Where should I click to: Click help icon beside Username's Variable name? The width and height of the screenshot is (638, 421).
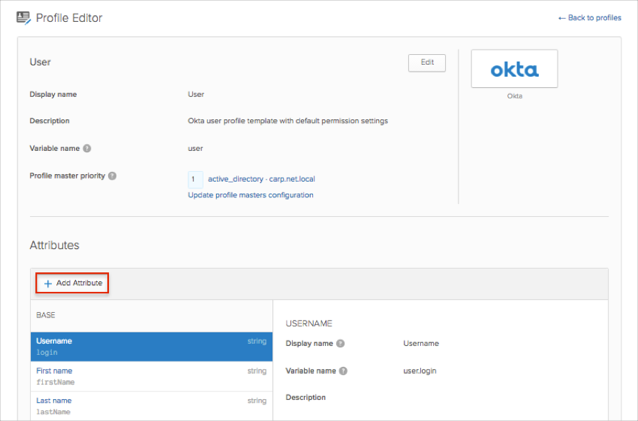pyautogui.click(x=343, y=370)
